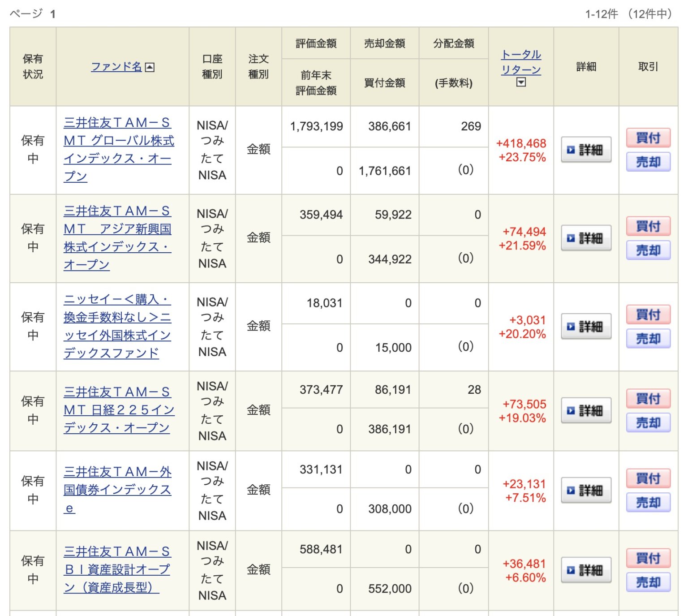Image resolution: width=688 pixels, height=616 pixels.
Task: Select the 386,191 purchase amount
Action: click(390, 429)
